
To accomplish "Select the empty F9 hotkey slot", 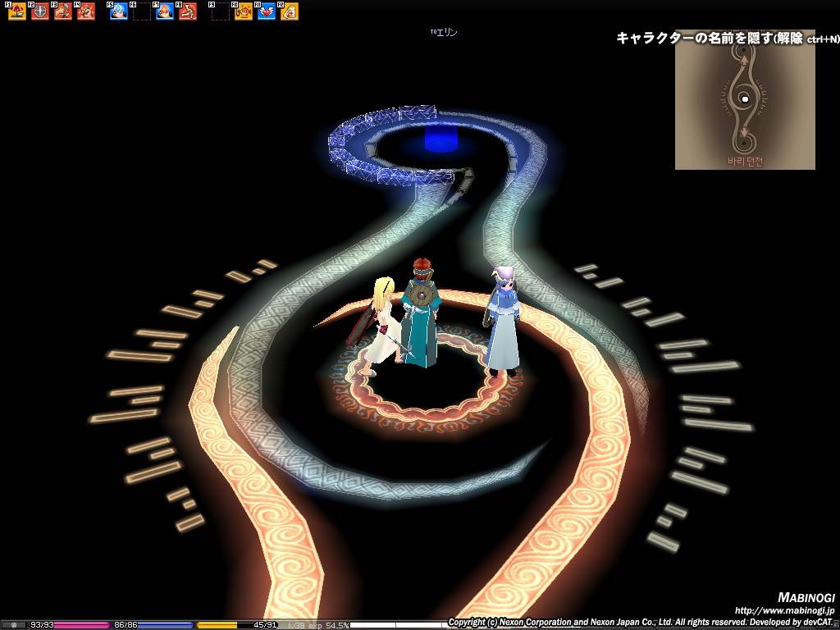I will [220, 11].
